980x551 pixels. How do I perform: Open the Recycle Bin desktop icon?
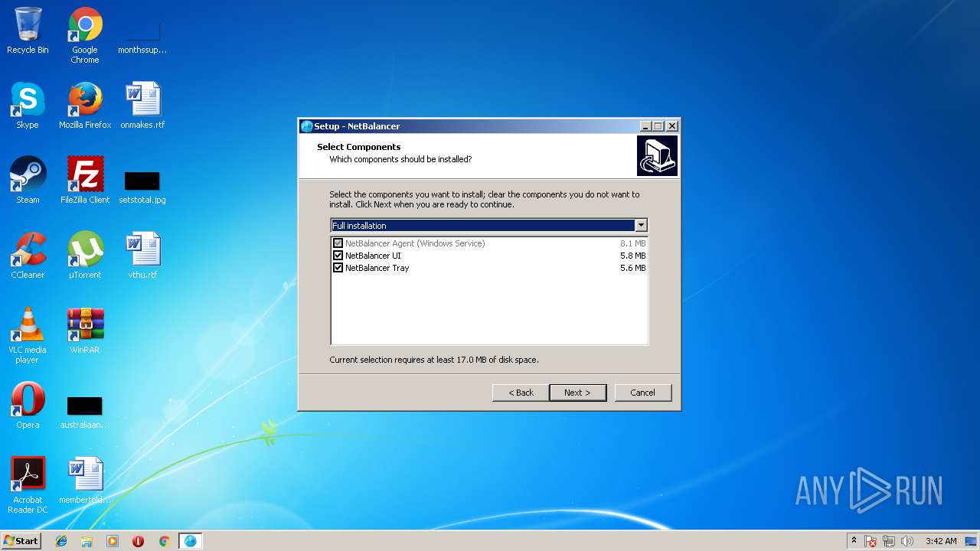click(x=28, y=31)
